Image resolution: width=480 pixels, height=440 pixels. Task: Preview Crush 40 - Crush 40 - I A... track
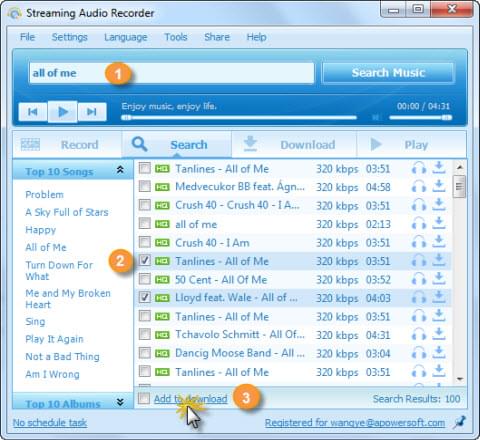[x=419, y=206]
